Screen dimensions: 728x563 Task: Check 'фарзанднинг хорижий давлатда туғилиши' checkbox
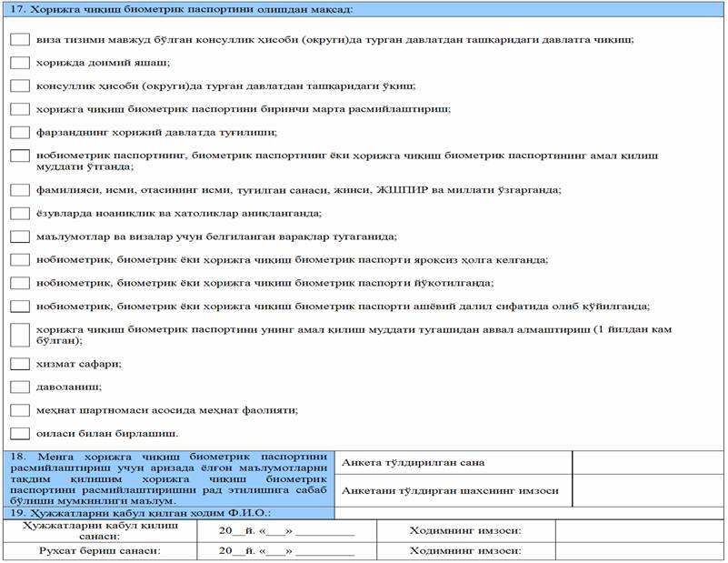coord(20,132)
